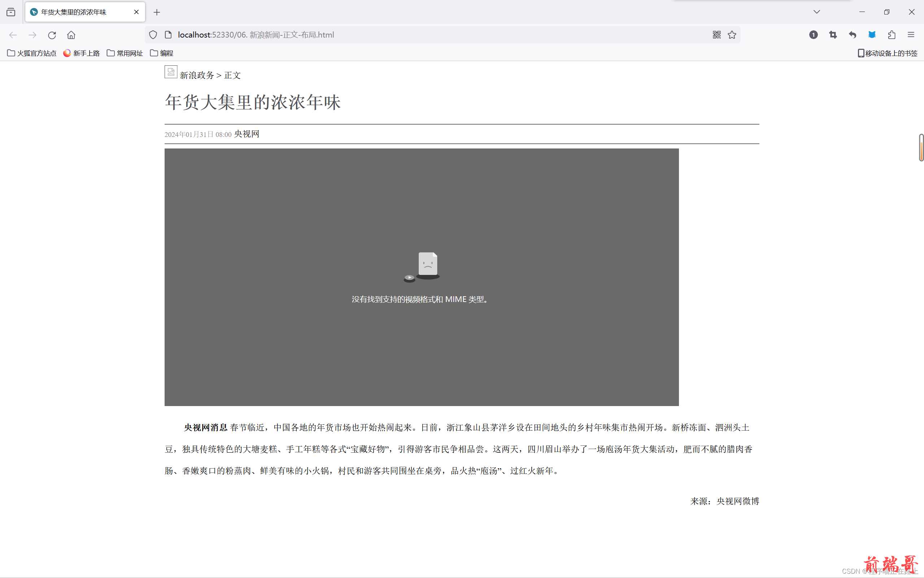Click the undo arrow toolbar icon
This screenshot has width=924, height=578.
[852, 35]
